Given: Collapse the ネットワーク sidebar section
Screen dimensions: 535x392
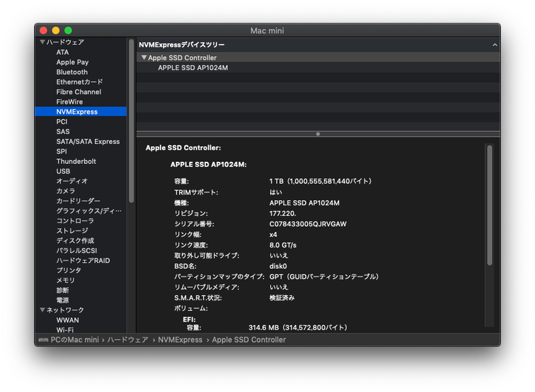Looking at the screenshot, I should tap(42, 310).
